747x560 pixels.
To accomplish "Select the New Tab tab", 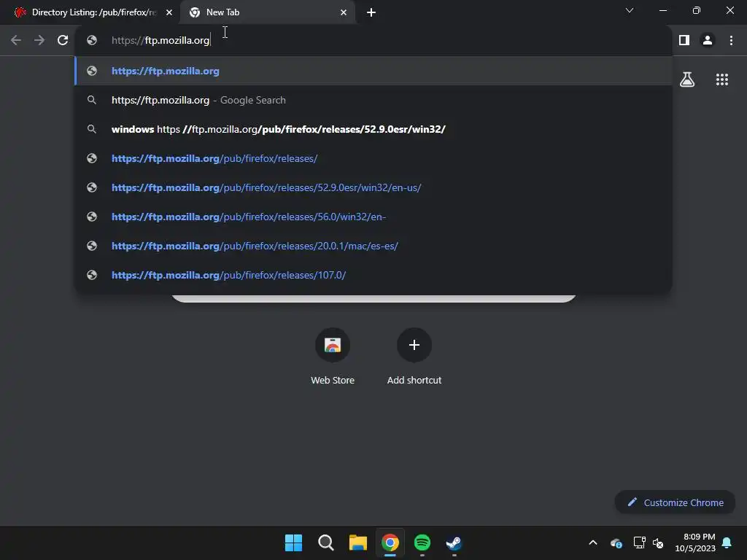I will click(267, 12).
